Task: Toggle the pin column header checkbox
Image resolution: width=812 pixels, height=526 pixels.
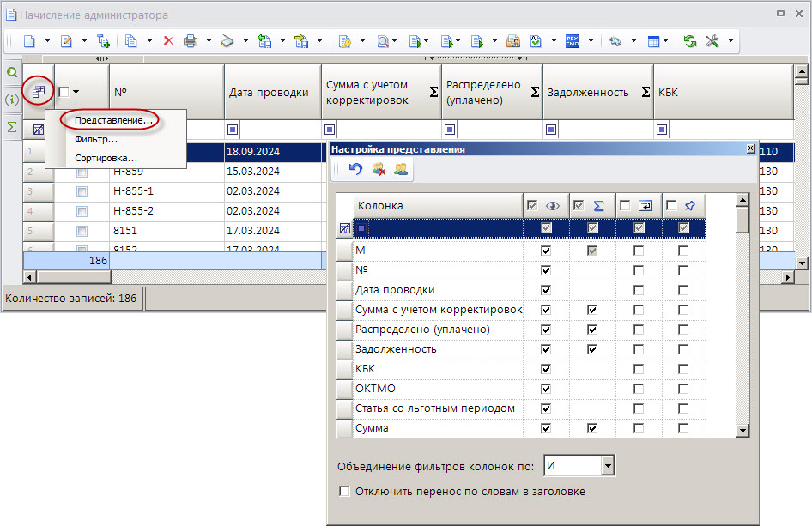Action: (671, 206)
